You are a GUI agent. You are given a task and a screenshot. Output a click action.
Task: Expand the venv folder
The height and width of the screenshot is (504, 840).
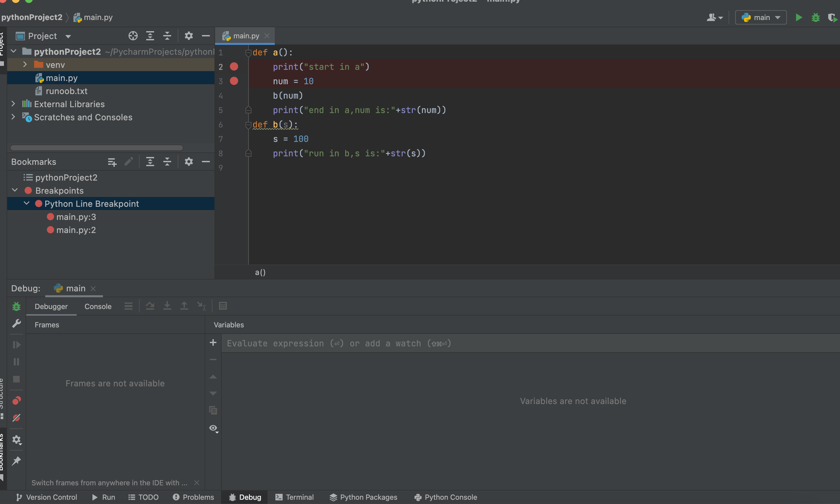click(25, 64)
